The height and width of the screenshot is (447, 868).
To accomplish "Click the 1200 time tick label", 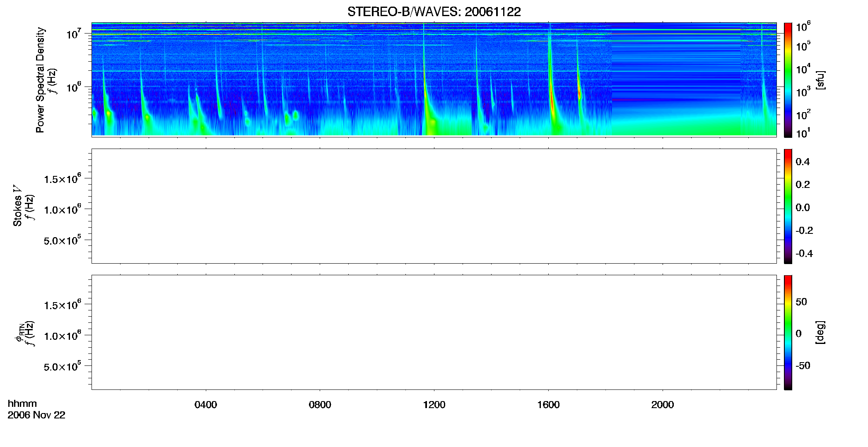I will 434,405.
